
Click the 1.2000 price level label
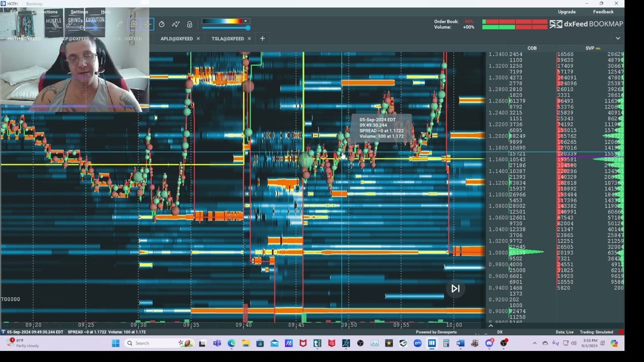click(498, 136)
